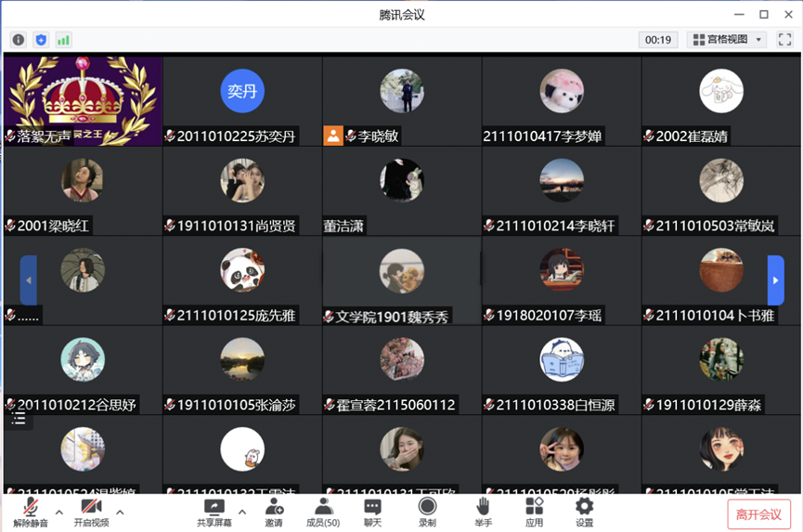Open the 应用 apps icon
Screen dimensions: 803x532
coord(534,512)
